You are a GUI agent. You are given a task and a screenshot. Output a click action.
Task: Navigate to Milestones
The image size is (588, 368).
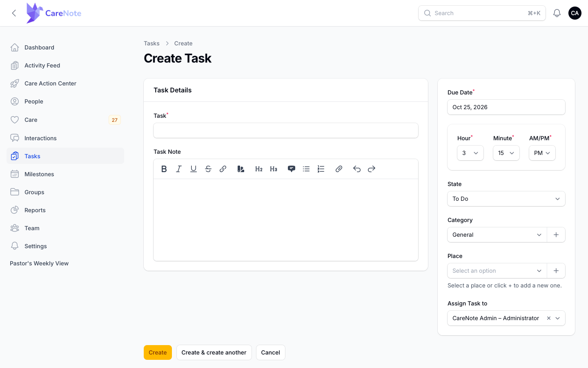click(65, 174)
